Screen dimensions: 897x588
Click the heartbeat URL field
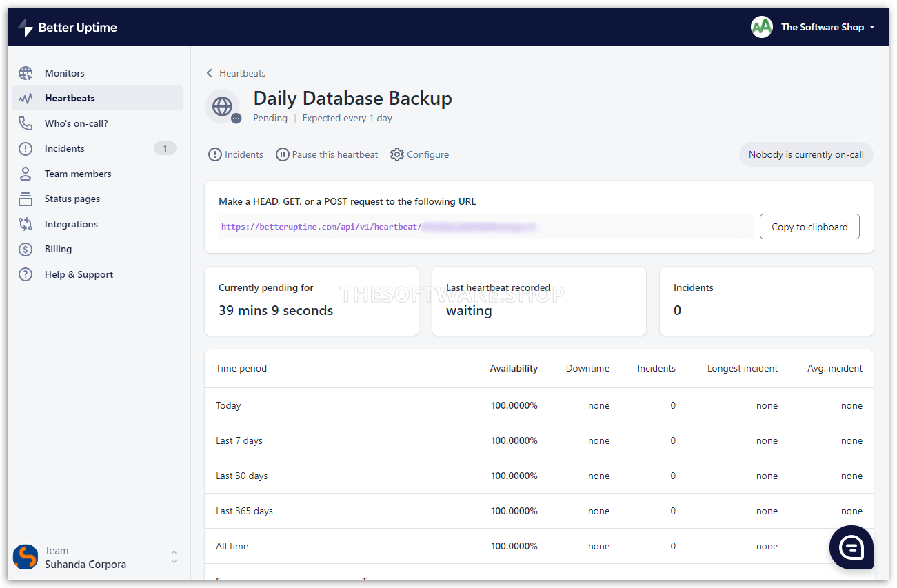click(x=486, y=227)
